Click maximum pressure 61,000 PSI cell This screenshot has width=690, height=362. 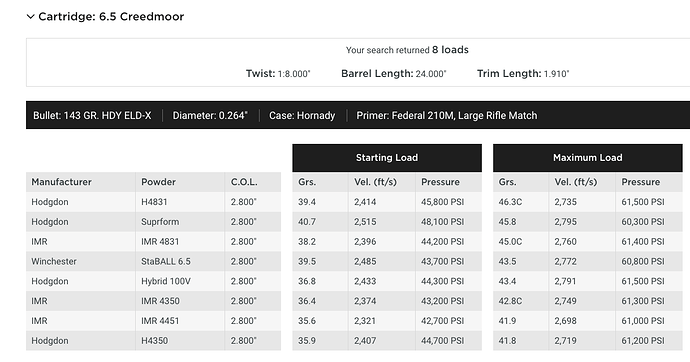coord(649,321)
